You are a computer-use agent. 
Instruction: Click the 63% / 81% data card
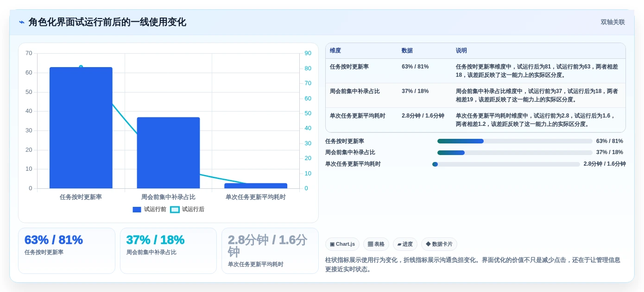click(x=67, y=251)
